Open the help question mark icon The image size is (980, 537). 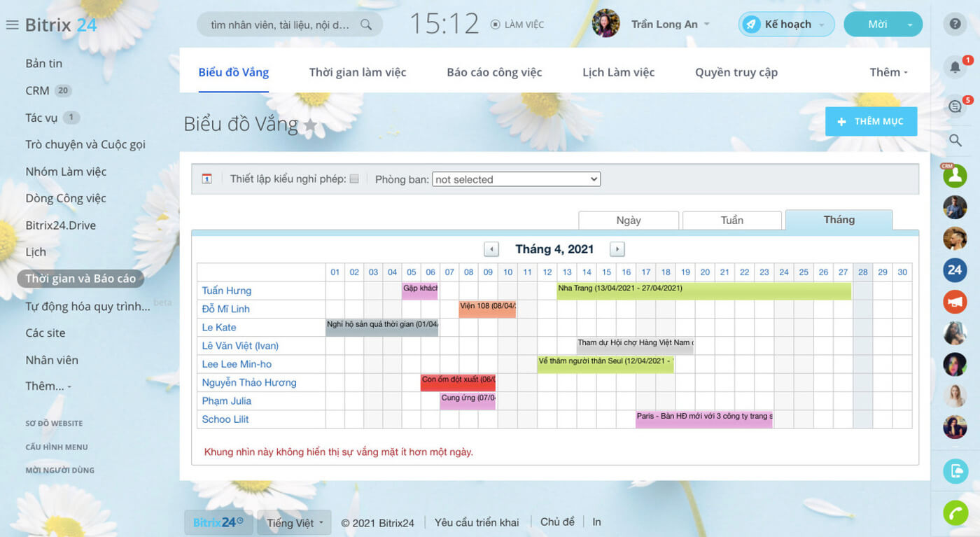pyautogui.click(x=955, y=25)
